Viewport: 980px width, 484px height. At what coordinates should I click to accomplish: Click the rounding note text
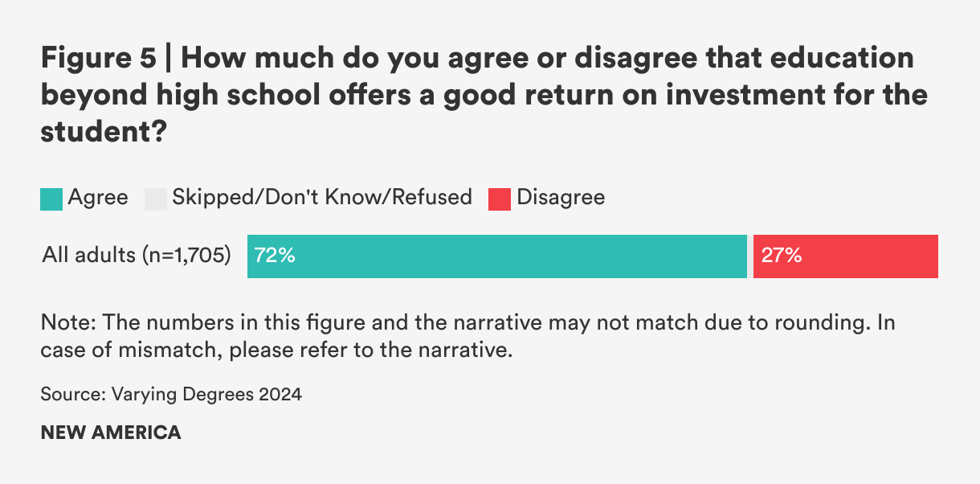coord(468,324)
